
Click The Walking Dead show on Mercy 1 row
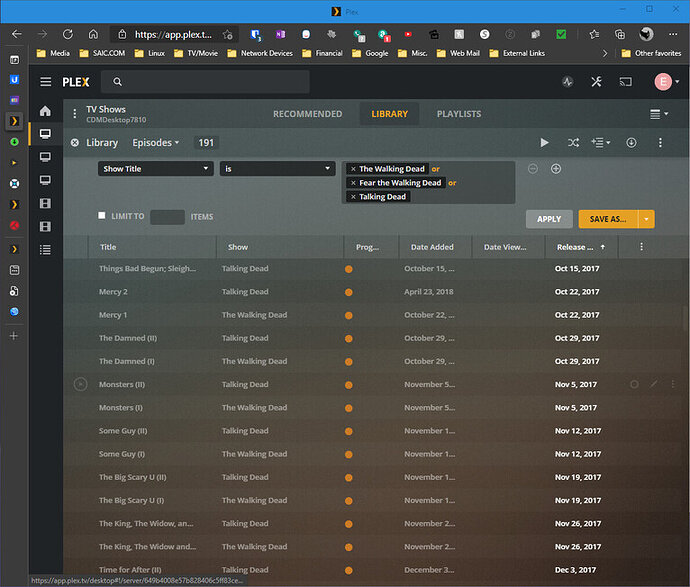(254, 315)
